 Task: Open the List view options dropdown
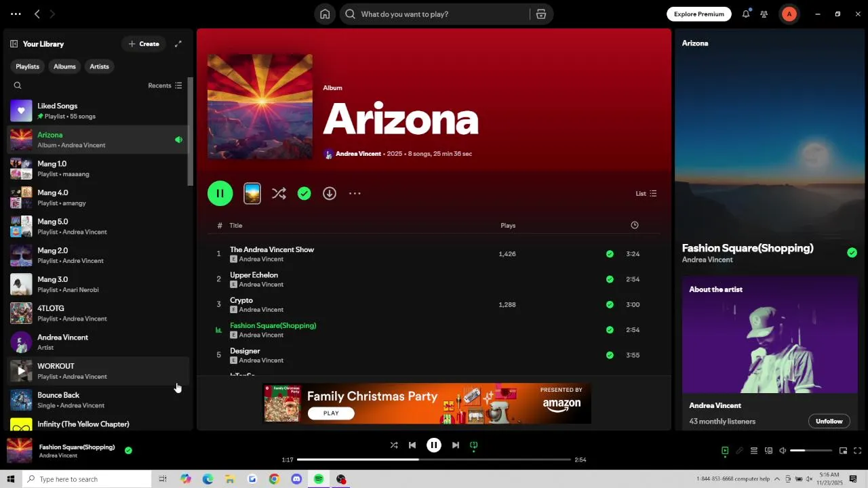tap(646, 193)
